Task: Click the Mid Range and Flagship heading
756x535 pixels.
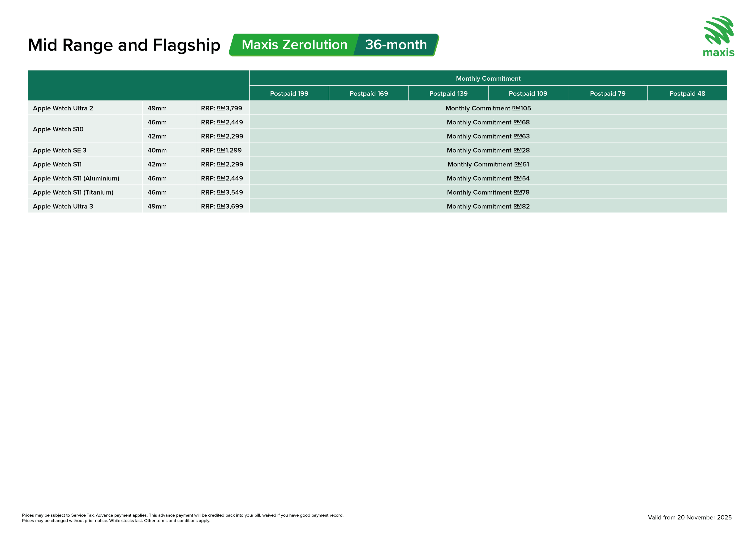Action: point(124,45)
